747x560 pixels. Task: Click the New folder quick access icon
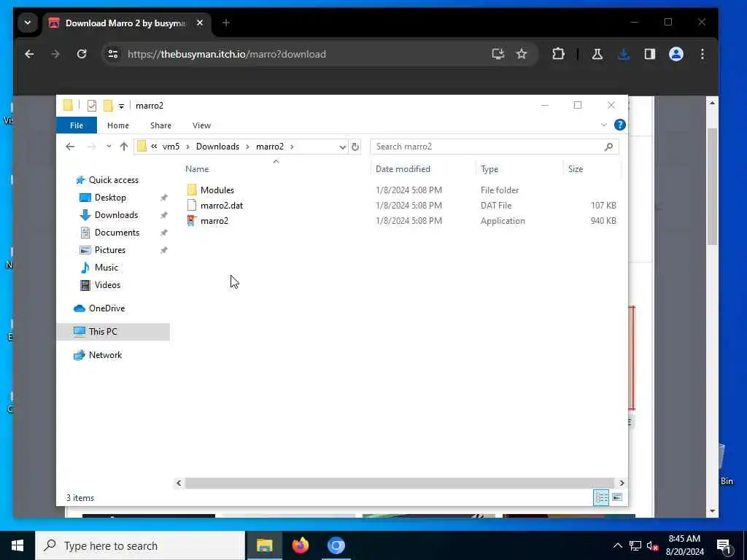tap(108, 105)
